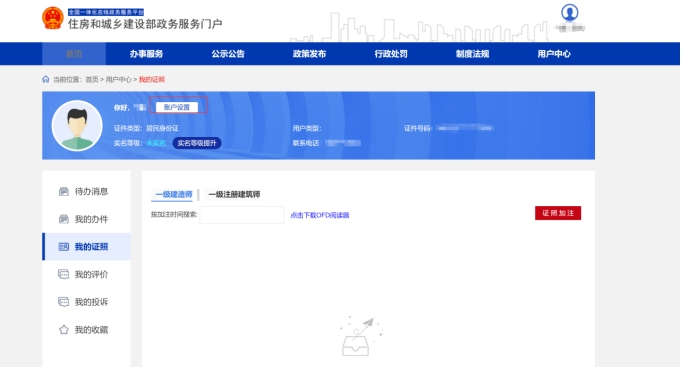Go to 政策发布 in the navigation bar
Screen dimensions: 681x368
click(309, 54)
